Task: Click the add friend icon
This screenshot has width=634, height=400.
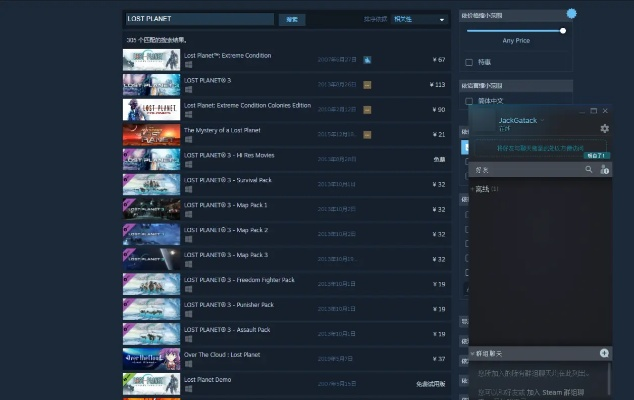Action: 604,170
